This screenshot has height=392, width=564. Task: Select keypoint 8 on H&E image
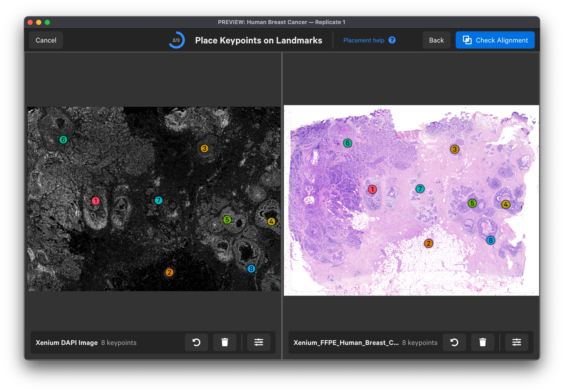click(490, 240)
